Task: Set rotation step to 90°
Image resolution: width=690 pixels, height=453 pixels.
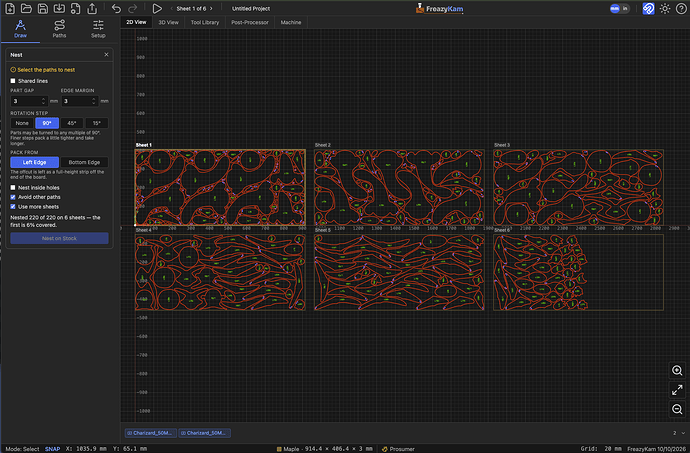Action: coord(47,123)
